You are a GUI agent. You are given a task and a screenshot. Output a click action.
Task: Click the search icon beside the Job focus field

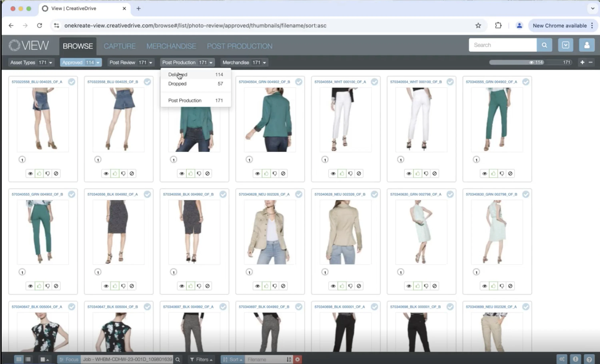pos(178,359)
